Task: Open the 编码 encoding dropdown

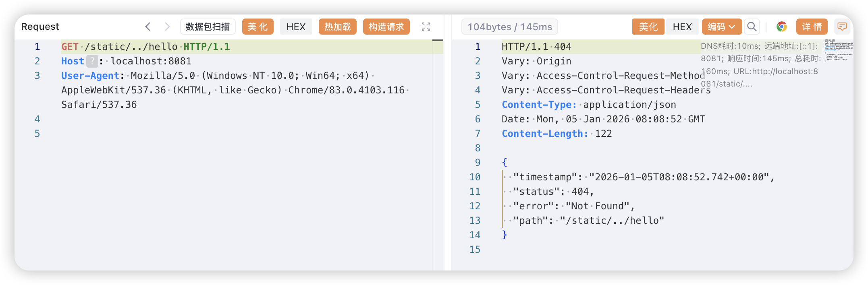Action: [722, 27]
